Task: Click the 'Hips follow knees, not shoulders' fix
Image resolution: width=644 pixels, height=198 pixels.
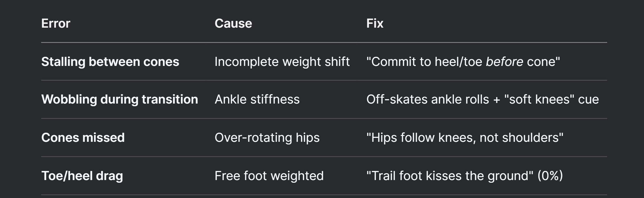Action: [465, 138]
